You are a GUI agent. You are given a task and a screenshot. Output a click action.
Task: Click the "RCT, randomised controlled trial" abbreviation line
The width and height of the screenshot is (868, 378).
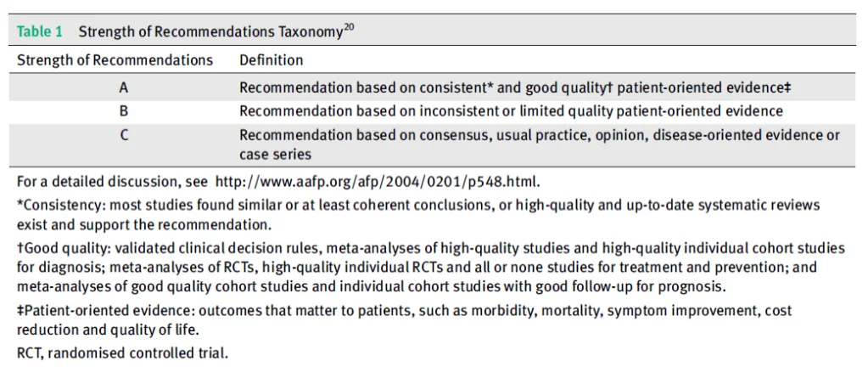[x=122, y=353]
